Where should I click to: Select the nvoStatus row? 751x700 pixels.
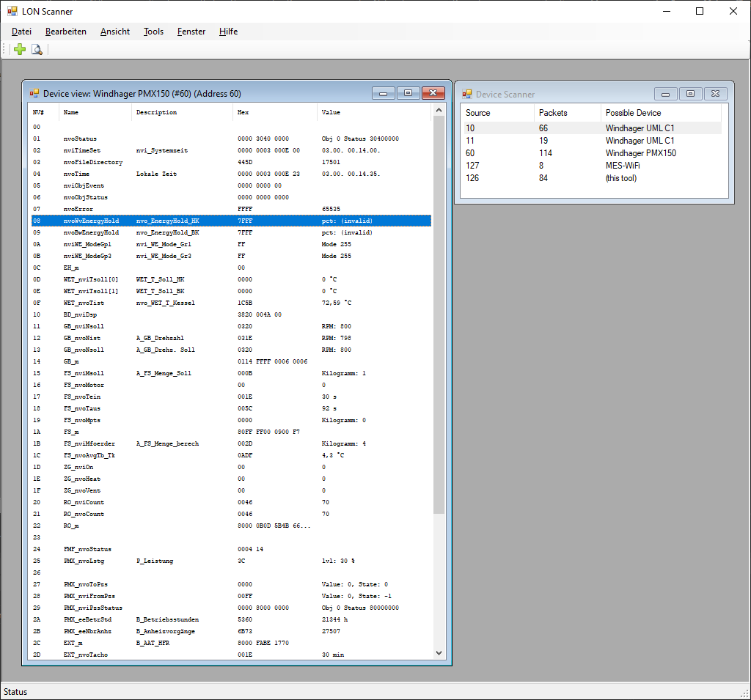point(231,139)
